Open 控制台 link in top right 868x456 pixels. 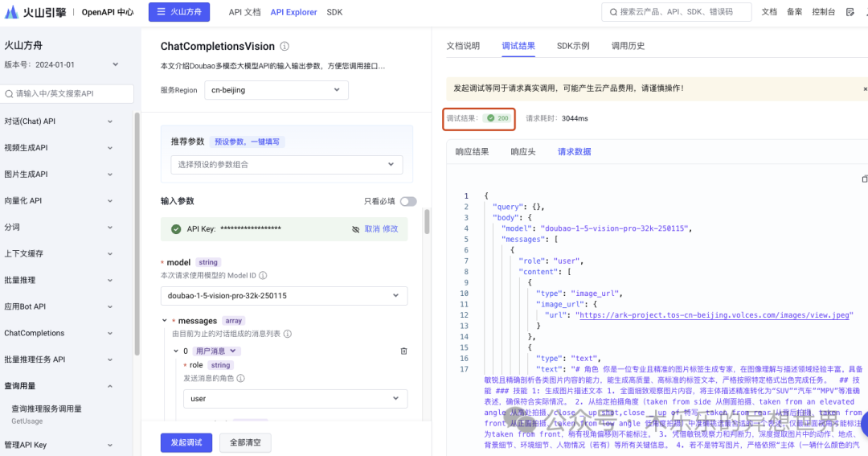pos(823,11)
